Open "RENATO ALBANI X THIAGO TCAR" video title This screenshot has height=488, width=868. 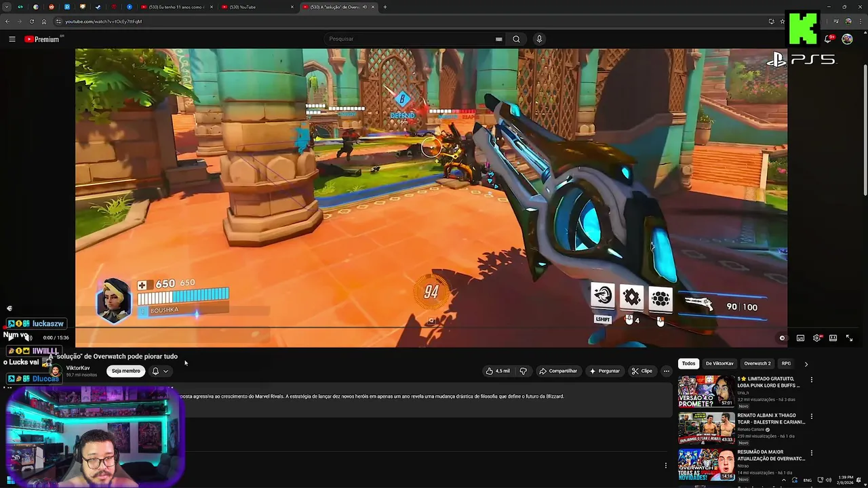pos(771,418)
